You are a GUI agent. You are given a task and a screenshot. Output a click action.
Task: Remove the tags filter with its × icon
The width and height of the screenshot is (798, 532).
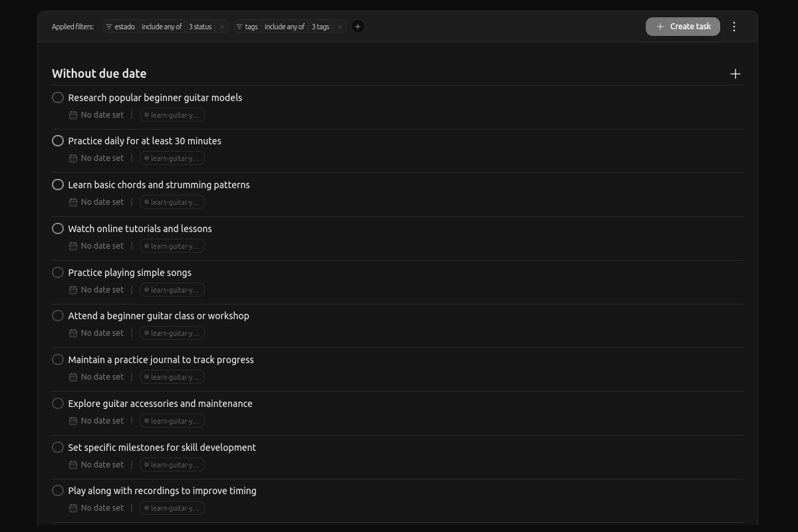click(x=339, y=27)
